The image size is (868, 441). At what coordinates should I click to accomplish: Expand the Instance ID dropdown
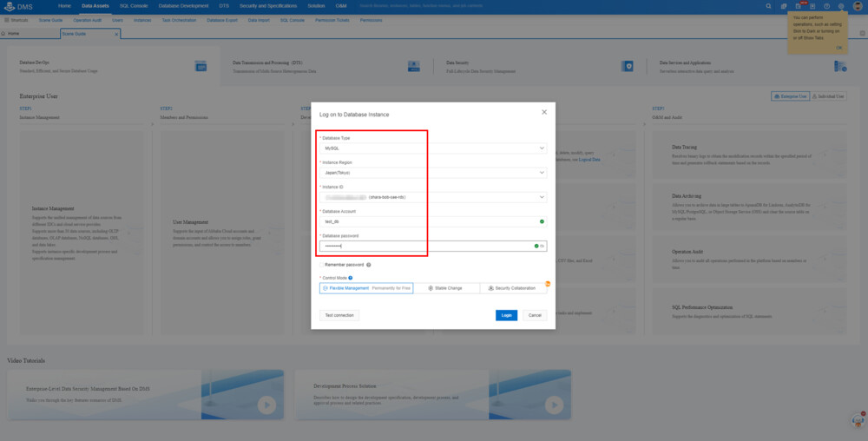click(432, 197)
